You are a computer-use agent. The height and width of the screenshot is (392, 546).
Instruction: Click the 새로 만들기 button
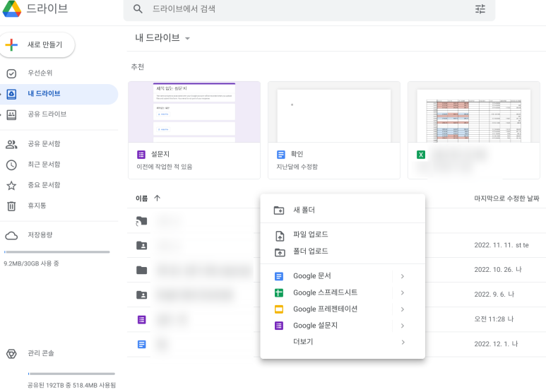(x=37, y=45)
